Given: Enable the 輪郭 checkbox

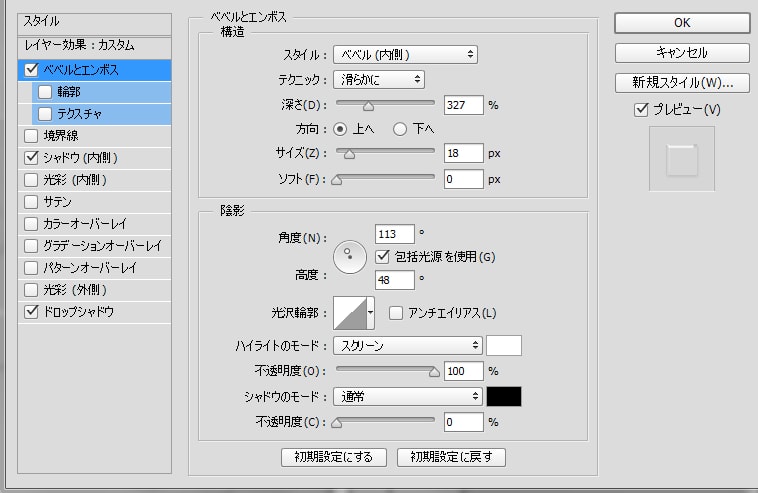Looking at the screenshot, I should (45, 92).
